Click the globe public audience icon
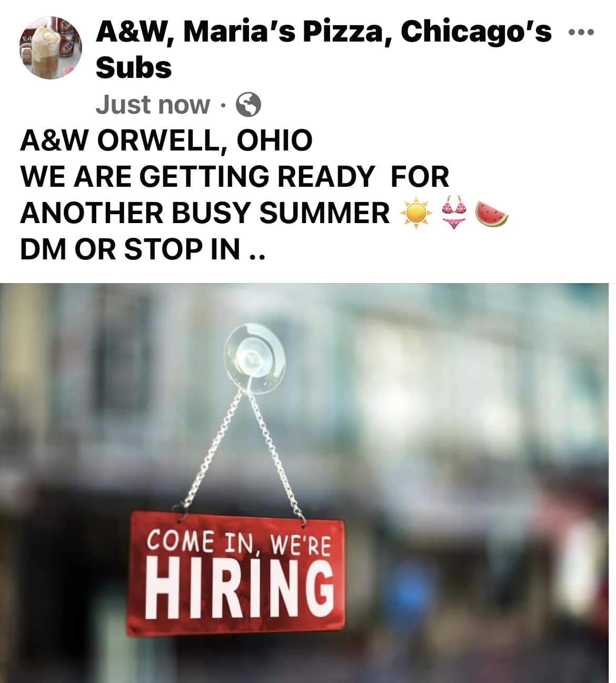 (x=249, y=105)
